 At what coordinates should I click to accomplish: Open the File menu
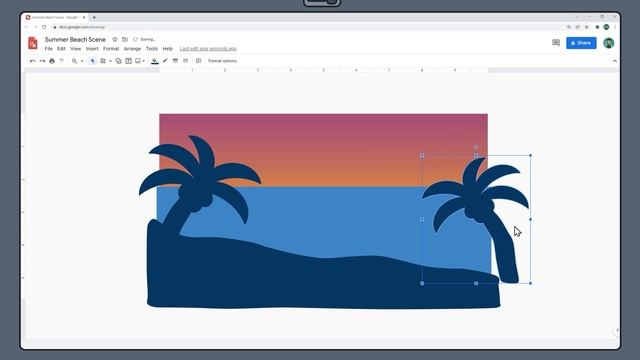click(x=49, y=49)
